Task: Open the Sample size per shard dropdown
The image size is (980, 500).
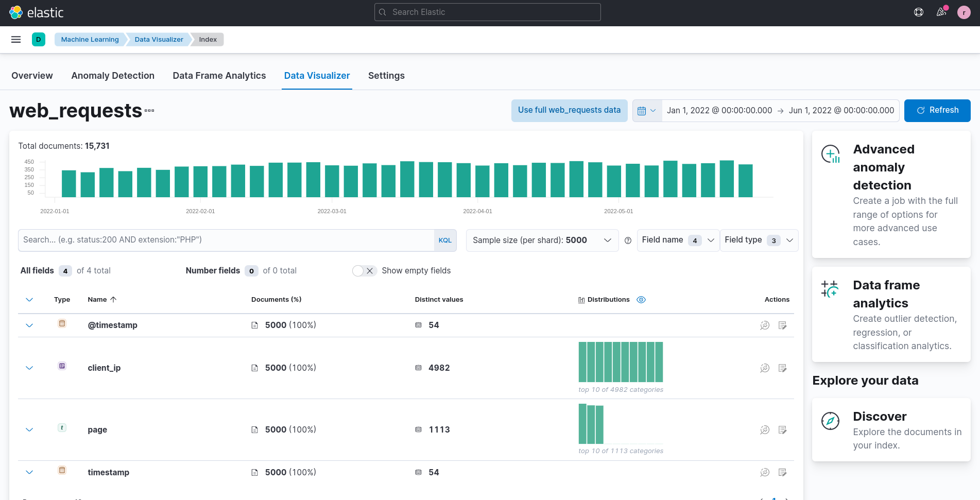Action: tap(541, 240)
